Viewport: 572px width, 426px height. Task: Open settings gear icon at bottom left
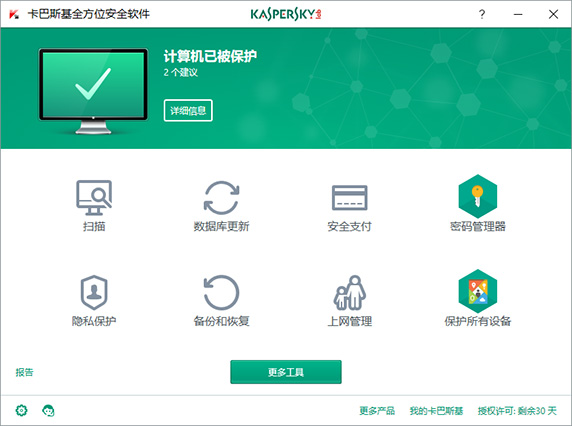coord(22,410)
